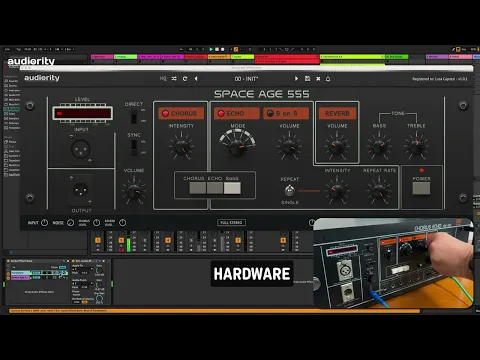Screen dimensions: 480x360
Task: Click the CHORUS LEVEL trim knob
Action: pos(96,223)
